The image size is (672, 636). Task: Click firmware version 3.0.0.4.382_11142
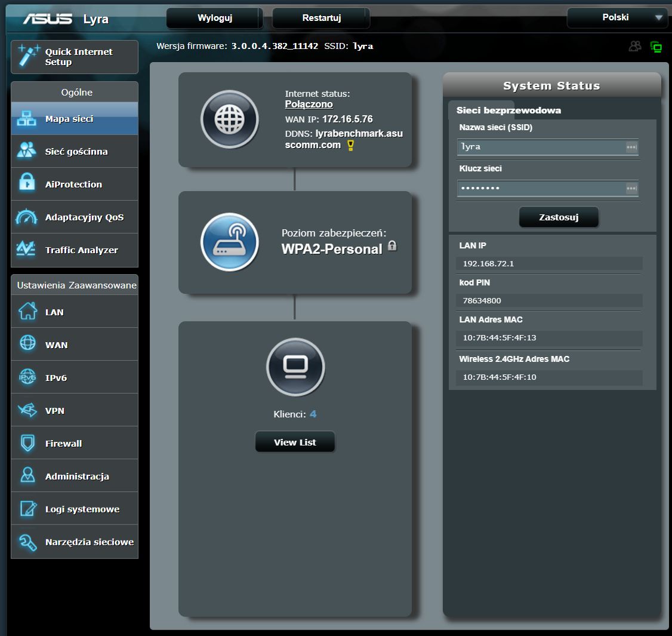(275, 46)
